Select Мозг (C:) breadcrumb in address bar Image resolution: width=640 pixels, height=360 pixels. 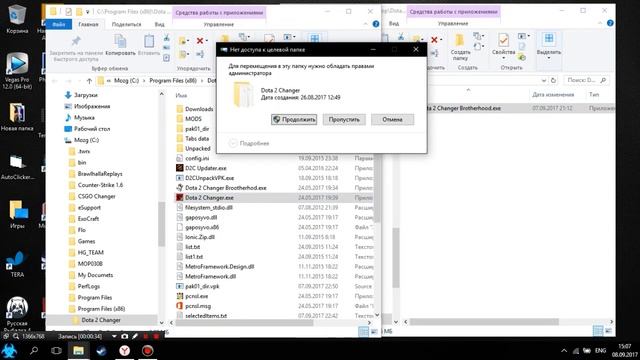pos(127,81)
